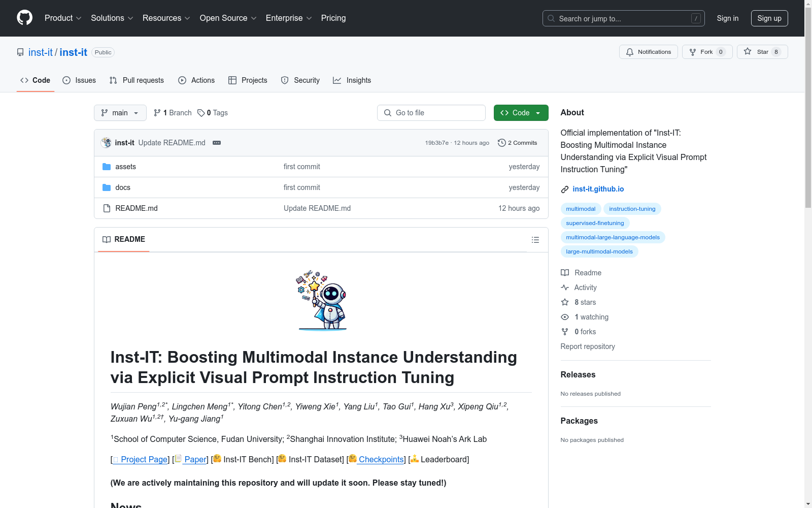Switch to the Issues tab
The width and height of the screenshot is (812, 508).
click(79, 80)
